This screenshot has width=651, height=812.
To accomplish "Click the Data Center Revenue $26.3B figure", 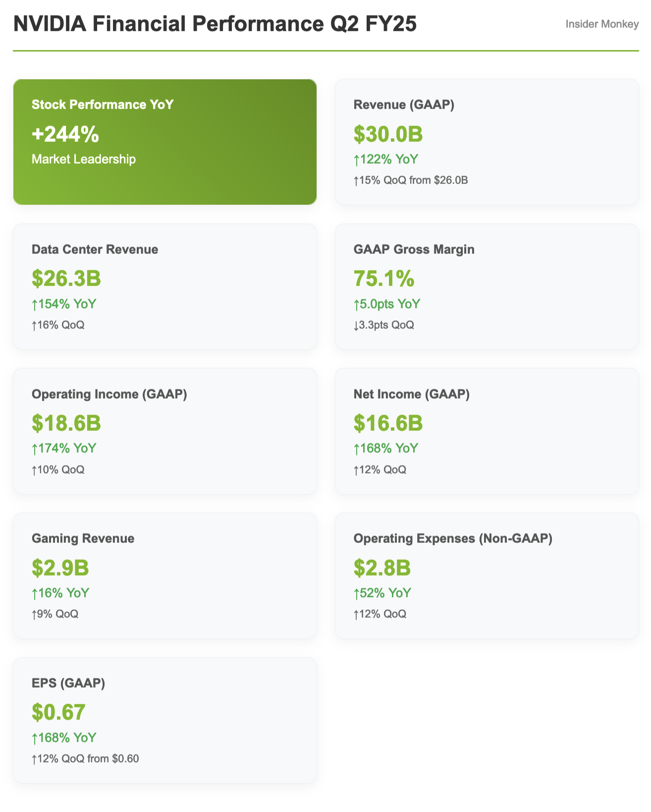I will 66,279.
